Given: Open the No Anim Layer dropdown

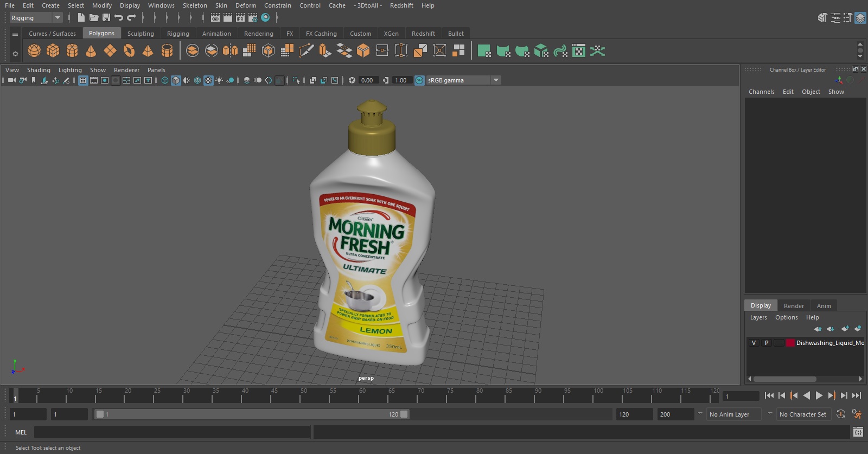Looking at the screenshot, I should 735,414.
